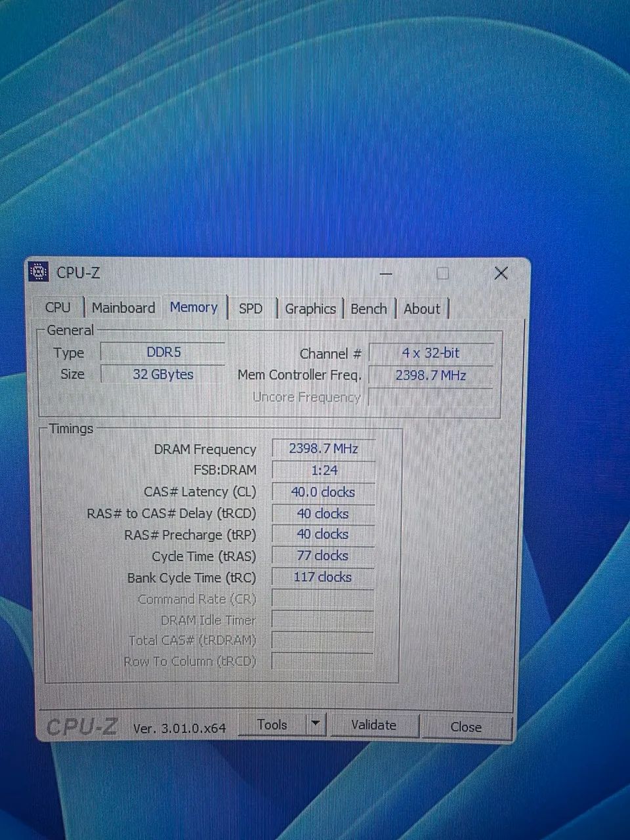Switch to the Mainboard tab
The height and width of the screenshot is (840, 630).
pos(123,308)
